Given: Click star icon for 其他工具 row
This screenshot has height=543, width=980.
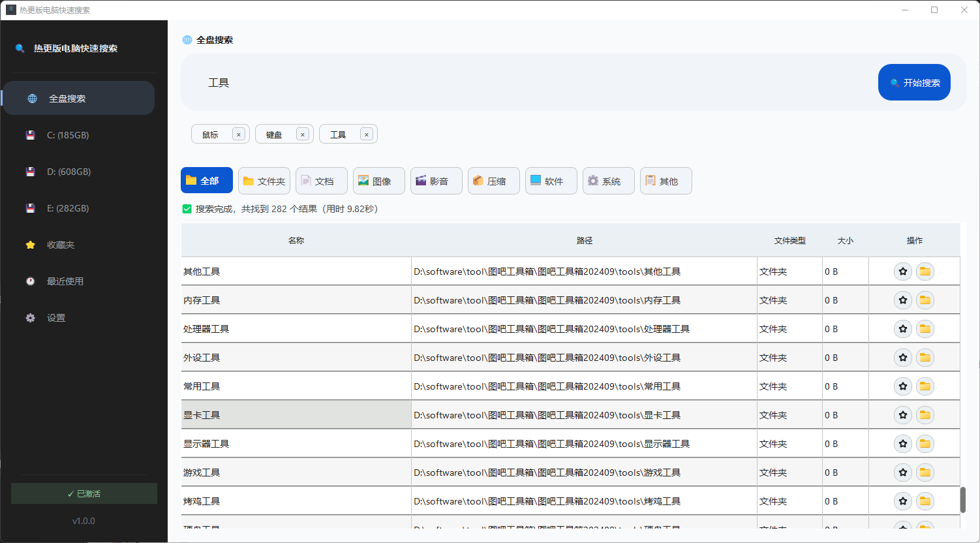Looking at the screenshot, I should 903,271.
